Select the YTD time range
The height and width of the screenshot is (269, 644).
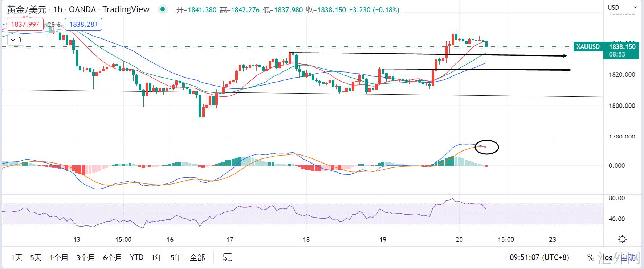click(136, 257)
